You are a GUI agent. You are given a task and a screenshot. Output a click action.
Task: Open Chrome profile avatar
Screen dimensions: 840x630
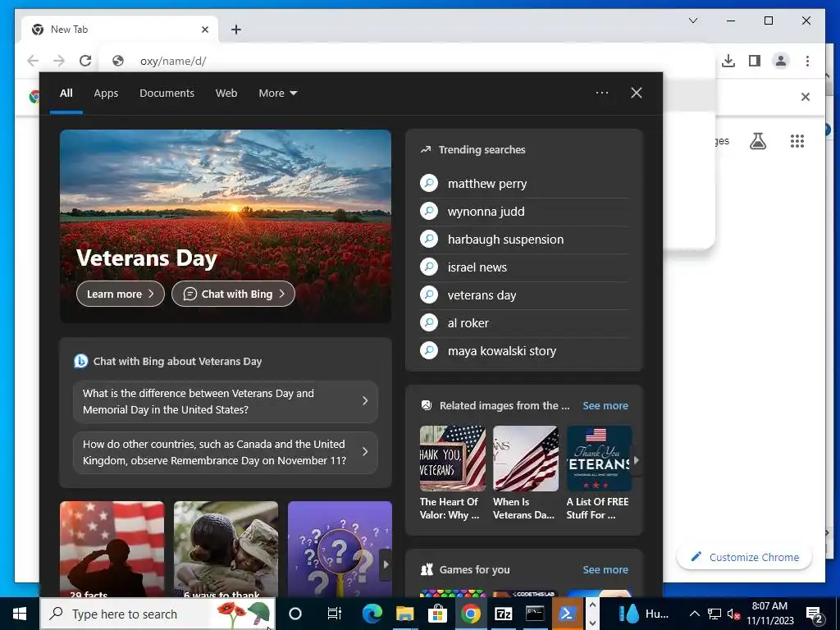pyautogui.click(x=781, y=61)
